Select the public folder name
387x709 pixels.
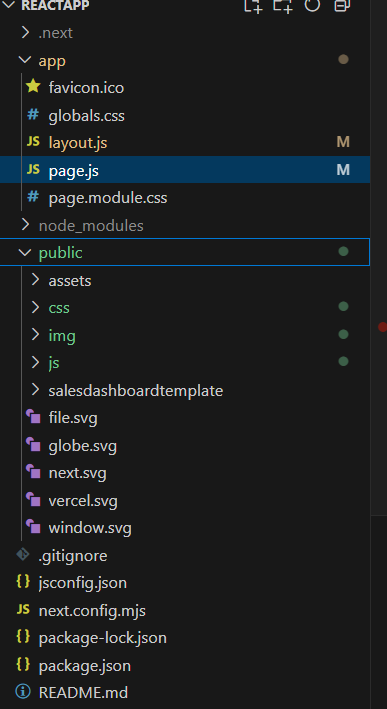click(61, 253)
